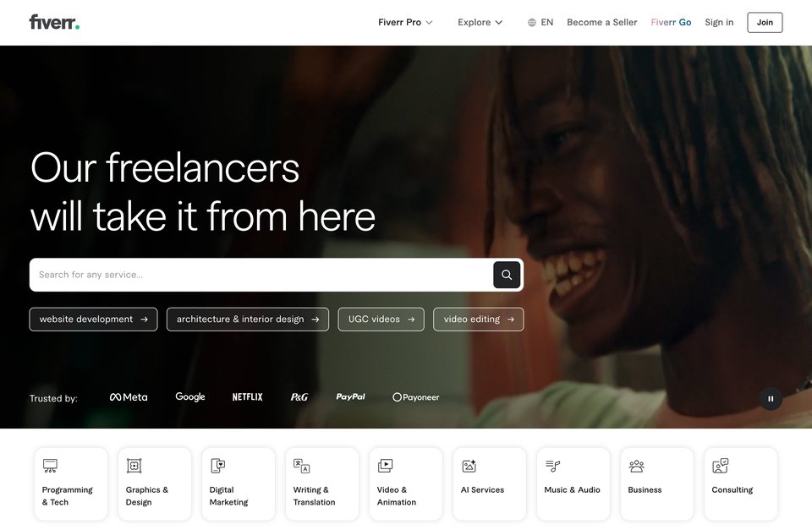
Task: Open the Become a Seller link
Action: pyautogui.click(x=601, y=22)
